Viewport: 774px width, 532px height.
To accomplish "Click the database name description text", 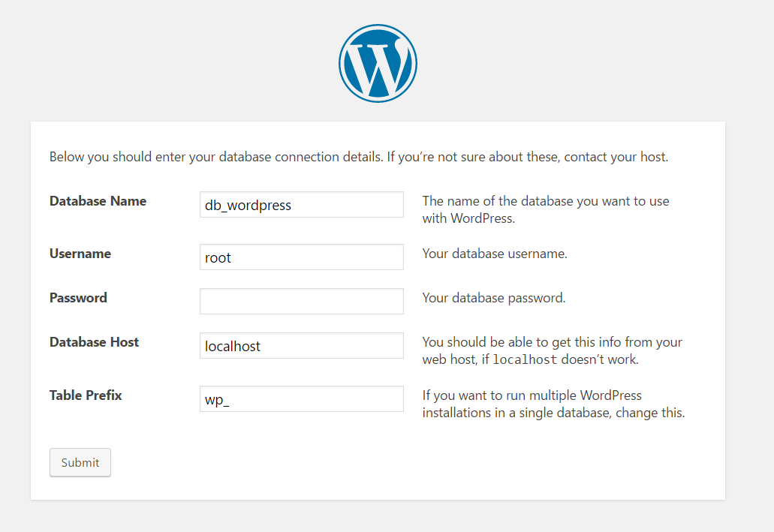I will (x=546, y=210).
